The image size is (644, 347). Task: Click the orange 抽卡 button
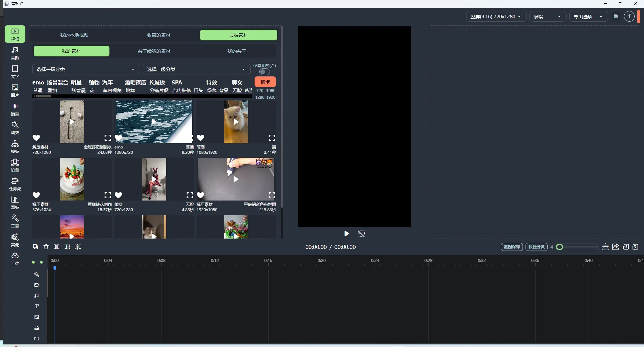tap(265, 82)
